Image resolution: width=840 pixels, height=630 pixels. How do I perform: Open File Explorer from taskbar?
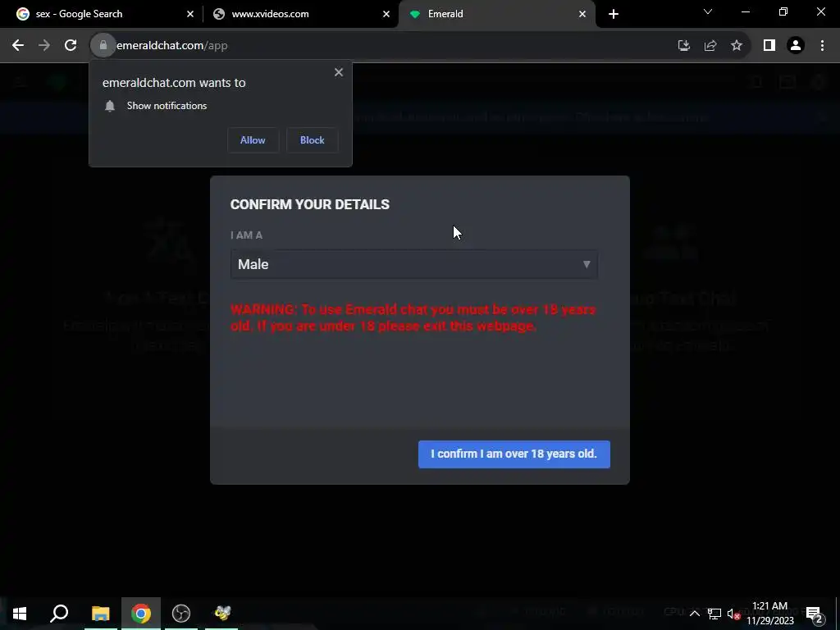click(x=101, y=614)
